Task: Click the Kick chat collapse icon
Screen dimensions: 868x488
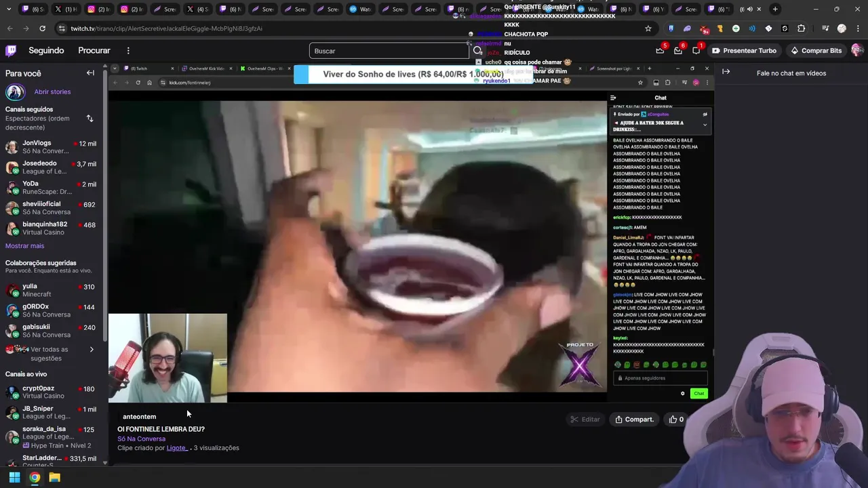Action: coord(613,98)
